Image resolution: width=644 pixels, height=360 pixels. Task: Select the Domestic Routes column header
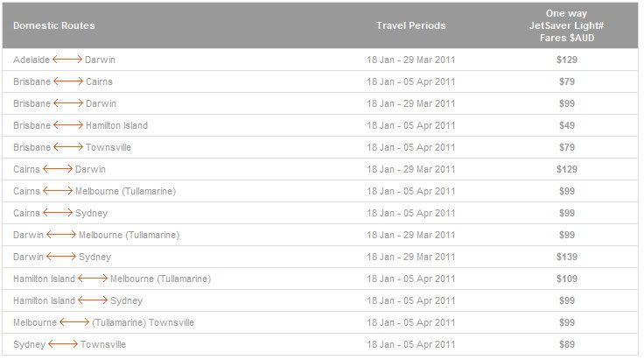53,25
